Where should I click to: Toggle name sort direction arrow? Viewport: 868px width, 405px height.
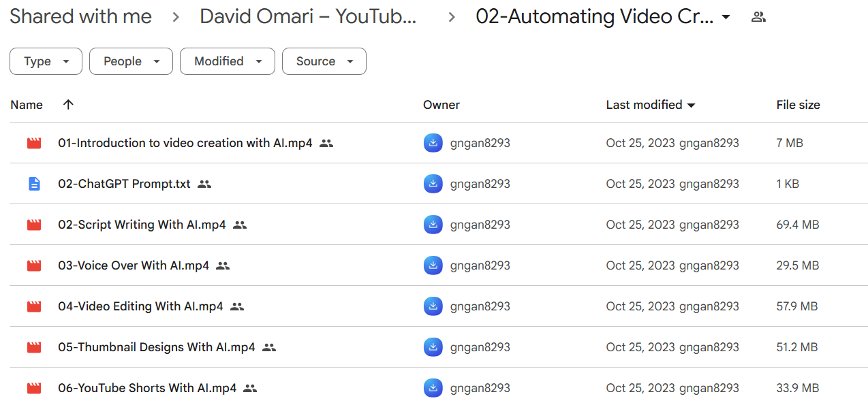67,104
